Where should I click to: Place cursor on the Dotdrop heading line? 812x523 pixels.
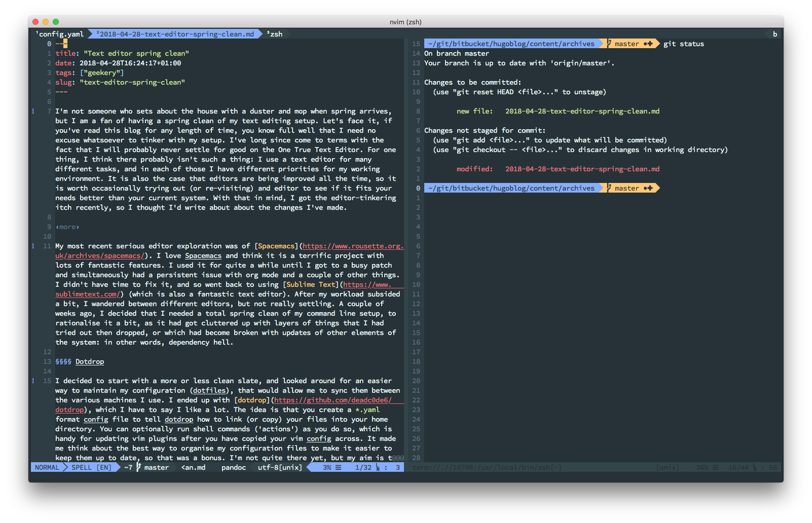pos(89,361)
